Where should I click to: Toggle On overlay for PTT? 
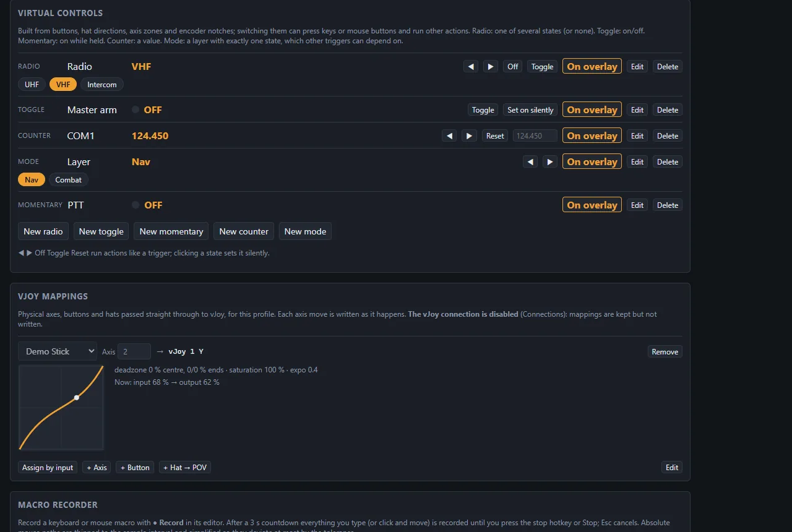pos(592,205)
